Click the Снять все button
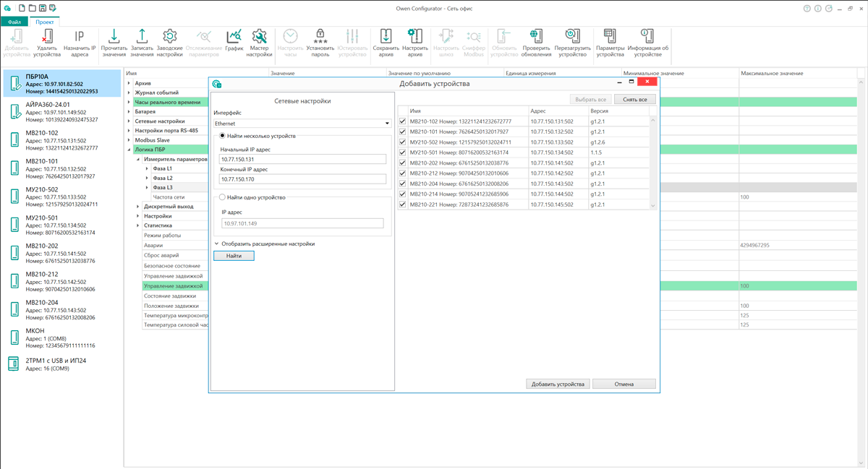 (634, 99)
